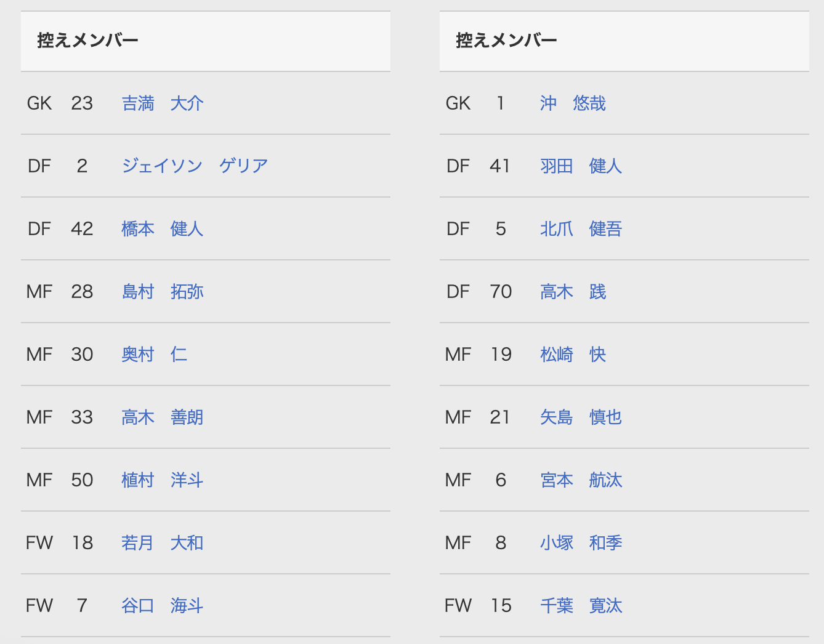
Task: Open 矢島 慎也 player page
Action: tap(581, 417)
